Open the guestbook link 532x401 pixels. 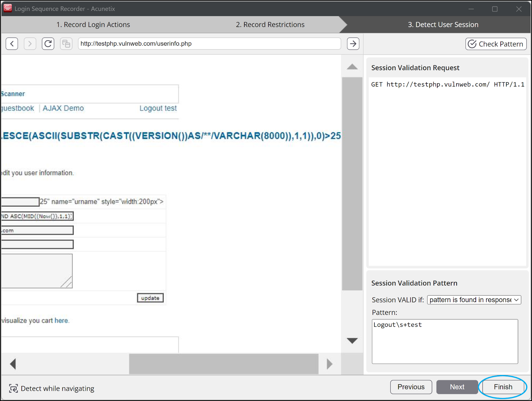click(17, 108)
